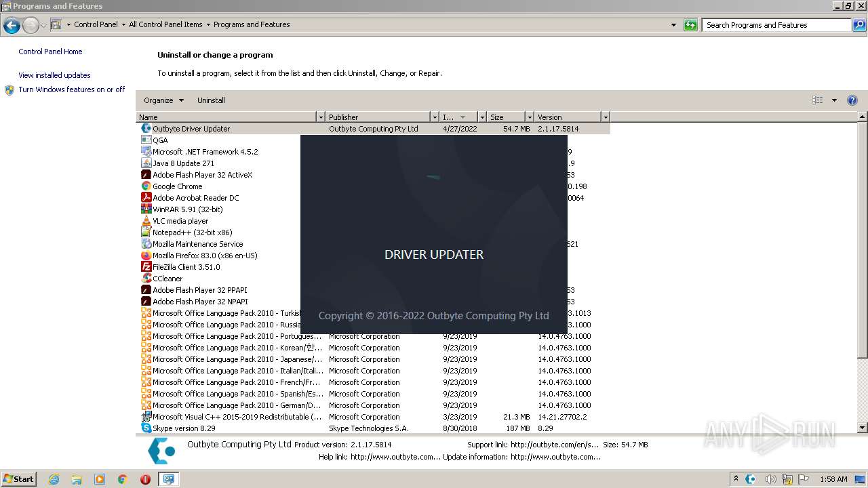The width and height of the screenshot is (868, 488).
Task: Select Microsoft Office Language Pack 2010 - French row
Action: point(373,382)
